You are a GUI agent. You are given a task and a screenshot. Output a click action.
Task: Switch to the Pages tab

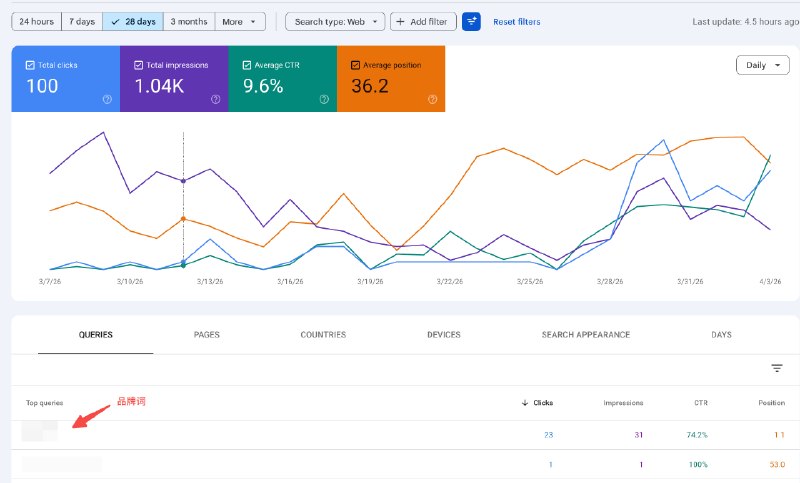coord(207,335)
